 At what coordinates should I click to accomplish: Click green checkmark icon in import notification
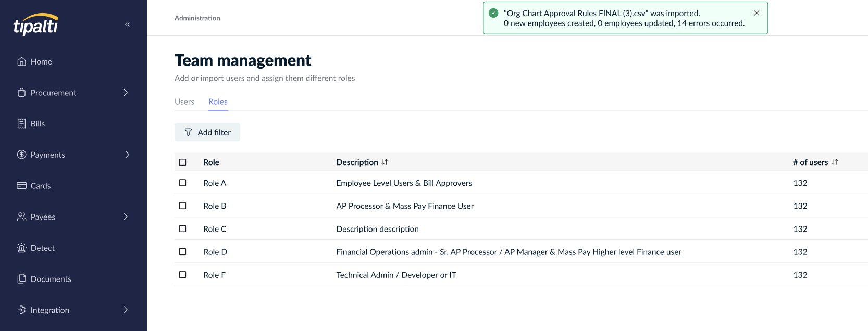[493, 13]
